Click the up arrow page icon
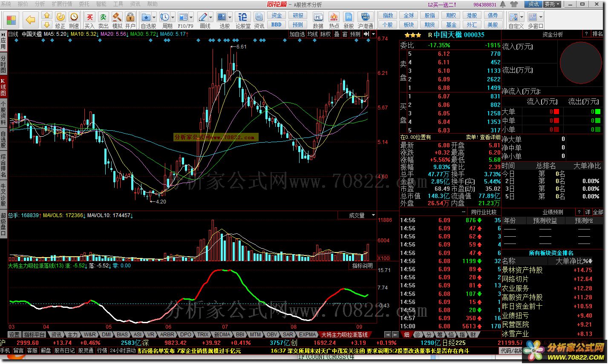Image resolution: width=608 pixels, height=364 pixels. (x=46, y=15)
